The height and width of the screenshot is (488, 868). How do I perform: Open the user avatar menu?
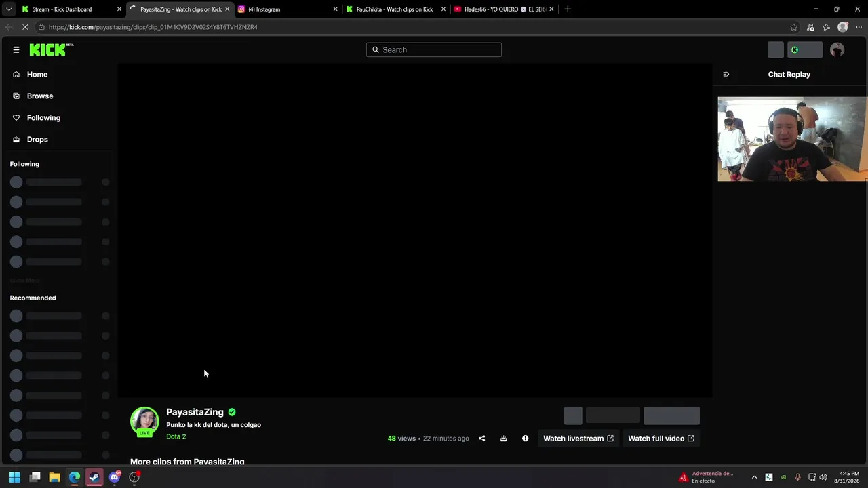point(837,49)
